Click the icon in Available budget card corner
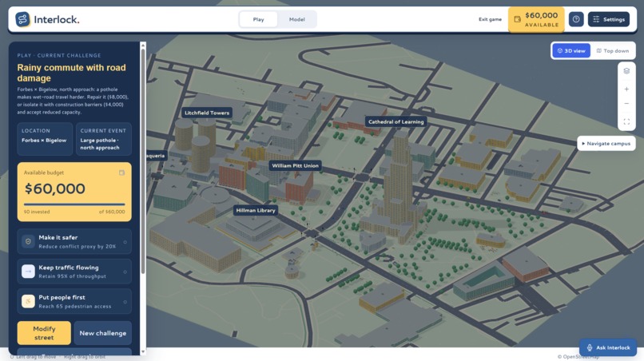Viewport: 644px width, 361px height. (x=121, y=173)
